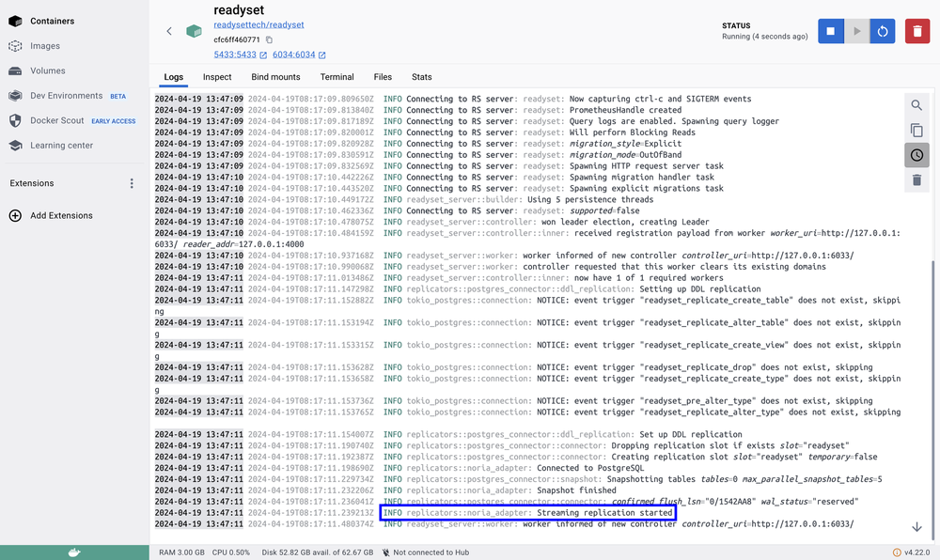Copy the container ID cfc6ff460771
This screenshot has width=940, height=560.
[269, 40]
